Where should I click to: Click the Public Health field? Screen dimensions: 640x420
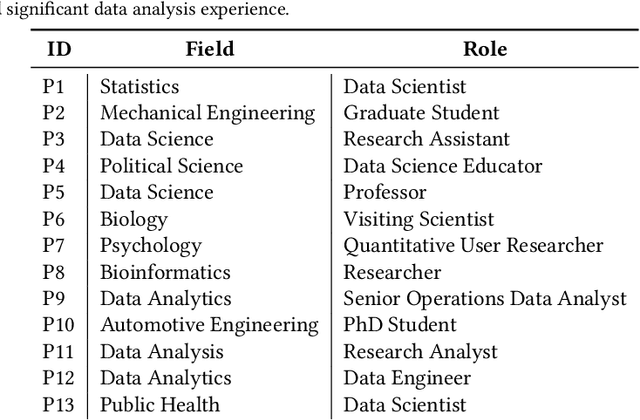159,404
